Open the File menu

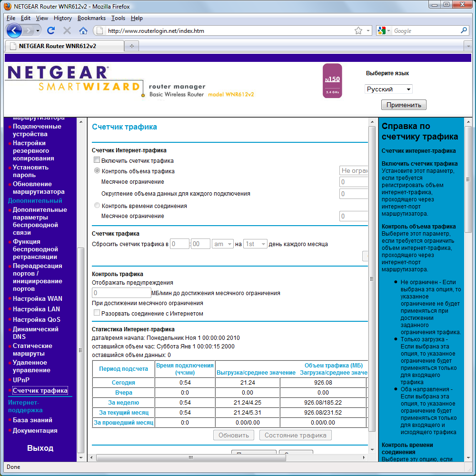click(x=10, y=18)
